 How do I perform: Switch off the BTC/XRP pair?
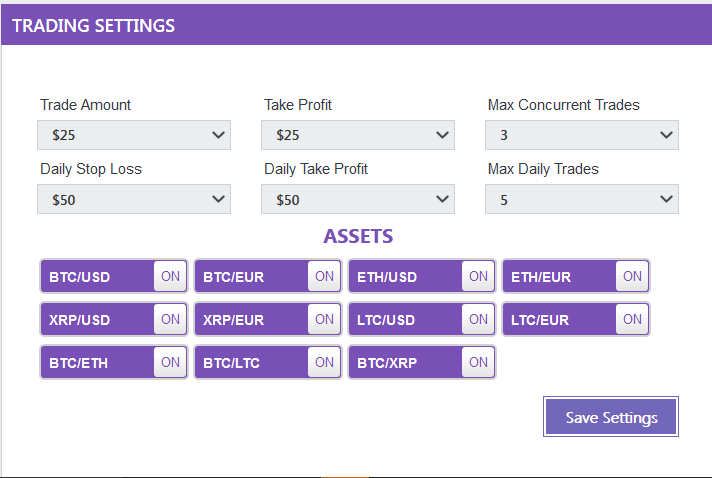point(478,363)
